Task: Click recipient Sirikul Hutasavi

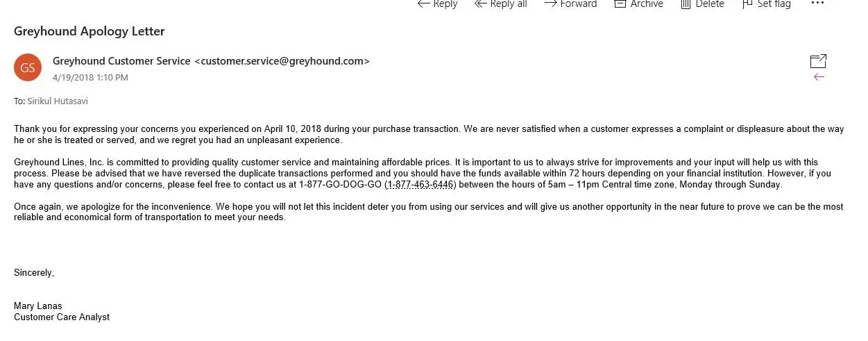Action: pyautogui.click(x=58, y=101)
